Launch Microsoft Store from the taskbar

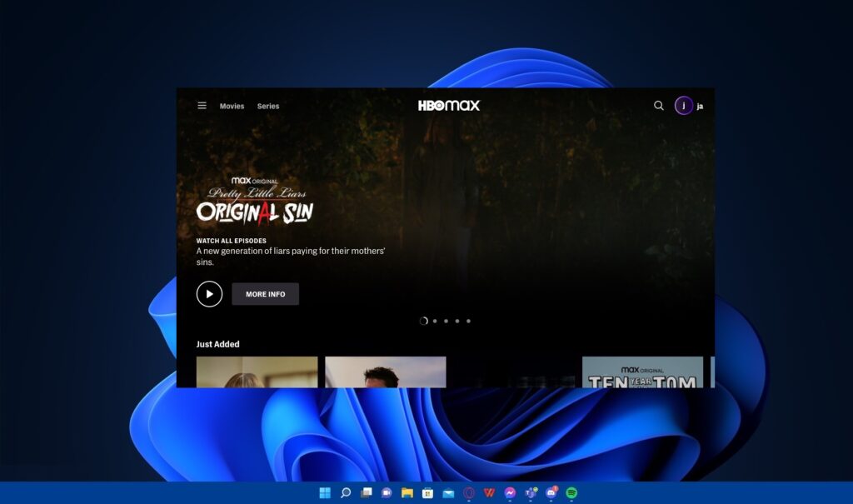427,493
